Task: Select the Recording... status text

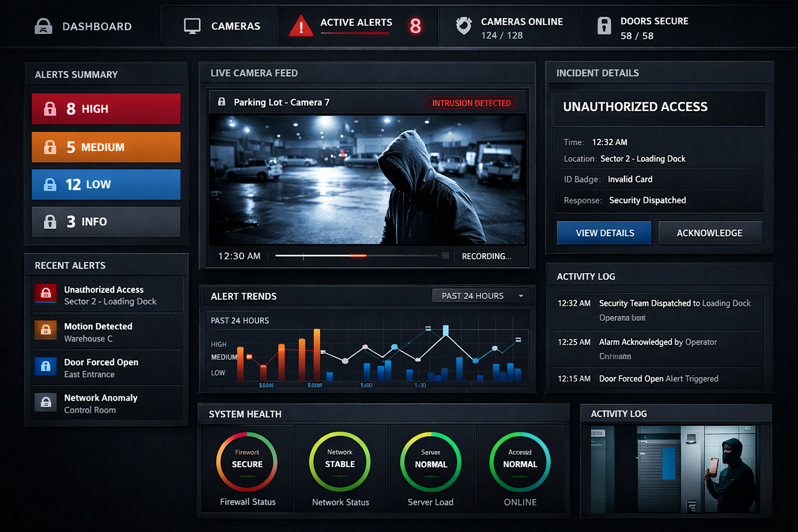Action: pyautogui.click(x=486, y=256)
